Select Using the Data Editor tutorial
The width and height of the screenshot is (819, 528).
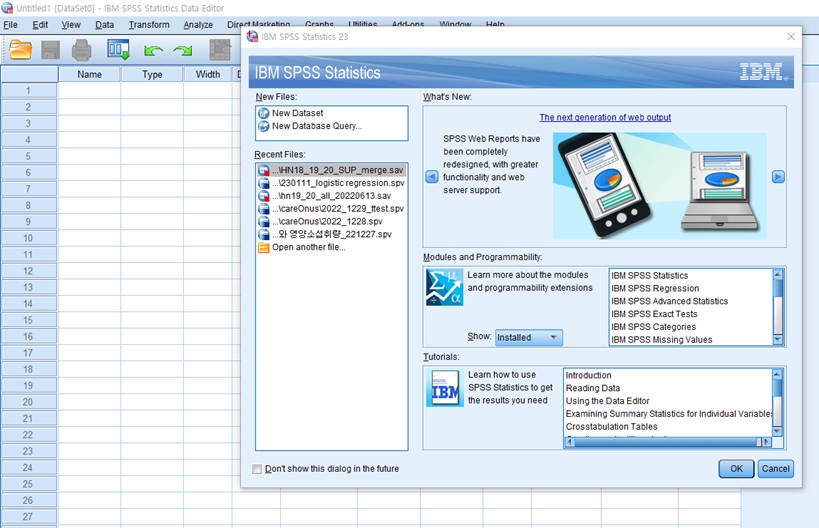point(607,401)
